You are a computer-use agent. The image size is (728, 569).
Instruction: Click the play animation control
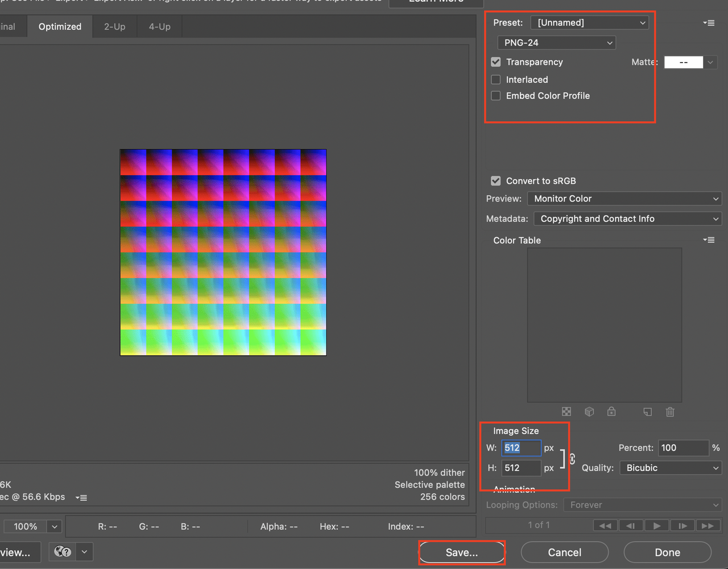click(657, 526)
